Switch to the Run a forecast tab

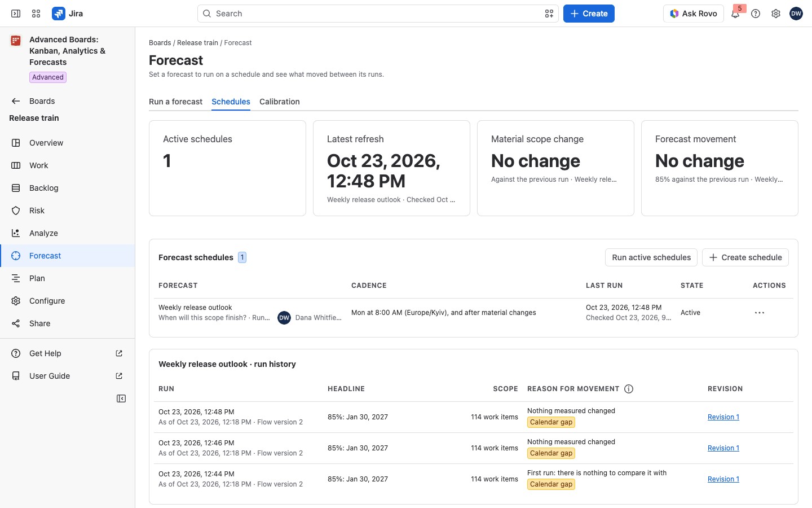175,102
